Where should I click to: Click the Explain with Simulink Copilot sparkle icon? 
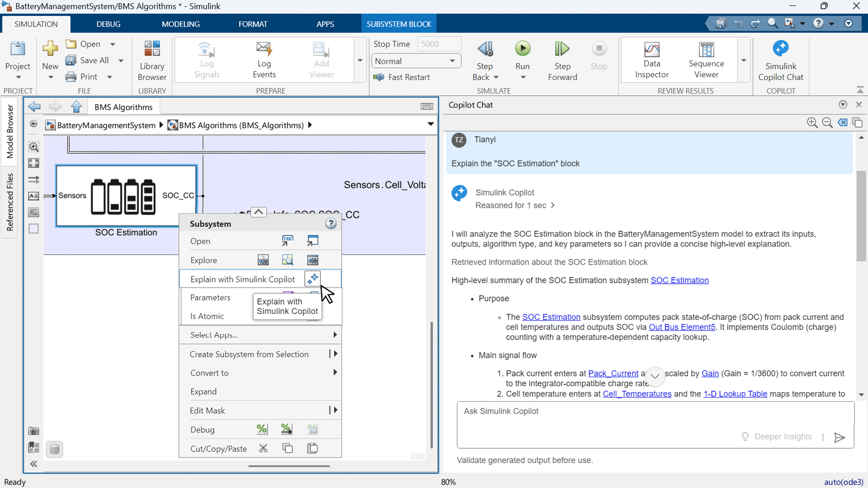312,279
